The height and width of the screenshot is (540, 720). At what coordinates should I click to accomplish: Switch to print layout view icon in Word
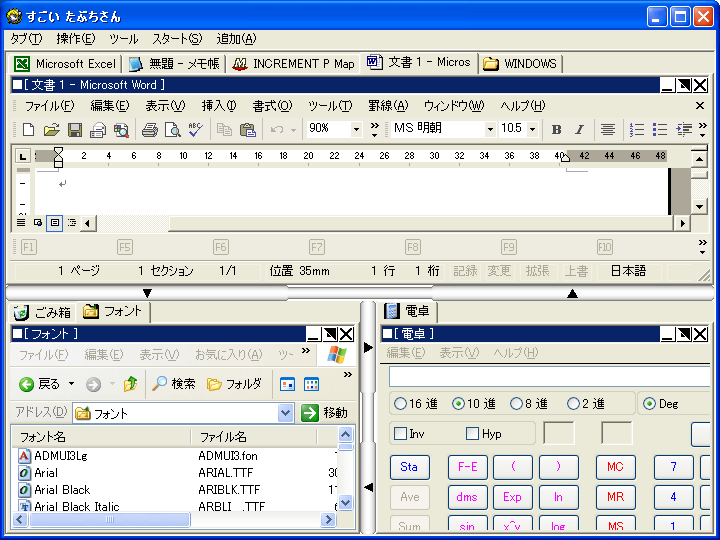point(55,223)
